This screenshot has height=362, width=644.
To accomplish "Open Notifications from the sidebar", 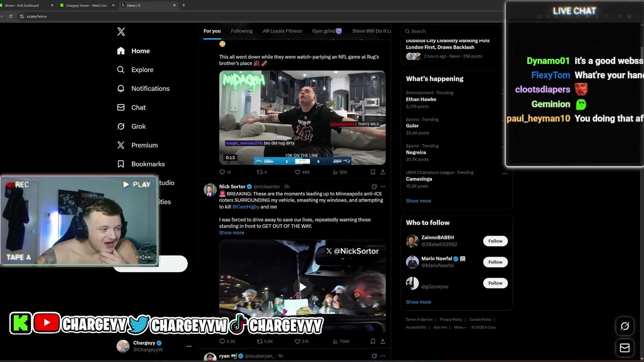I will (x=143, y=88).
